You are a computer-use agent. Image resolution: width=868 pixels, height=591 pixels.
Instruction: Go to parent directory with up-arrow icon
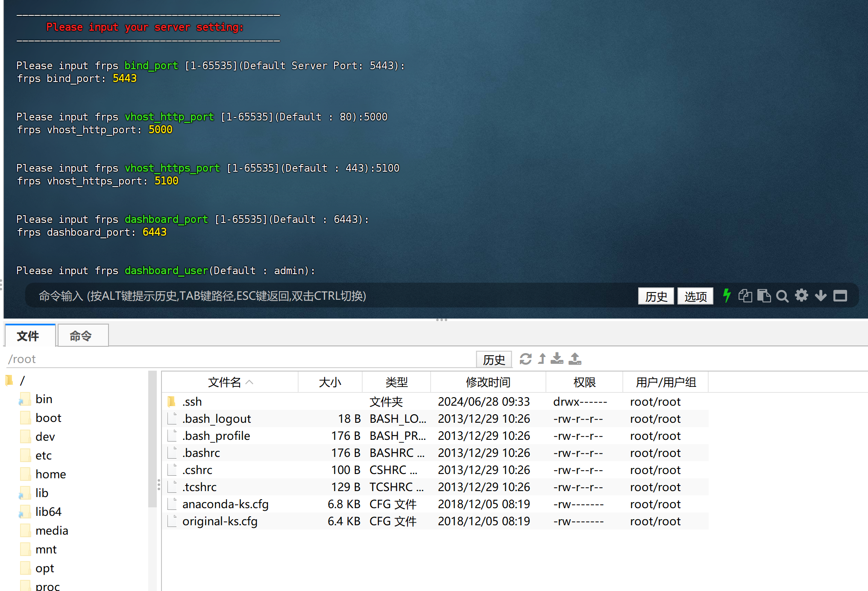[542, 359]
